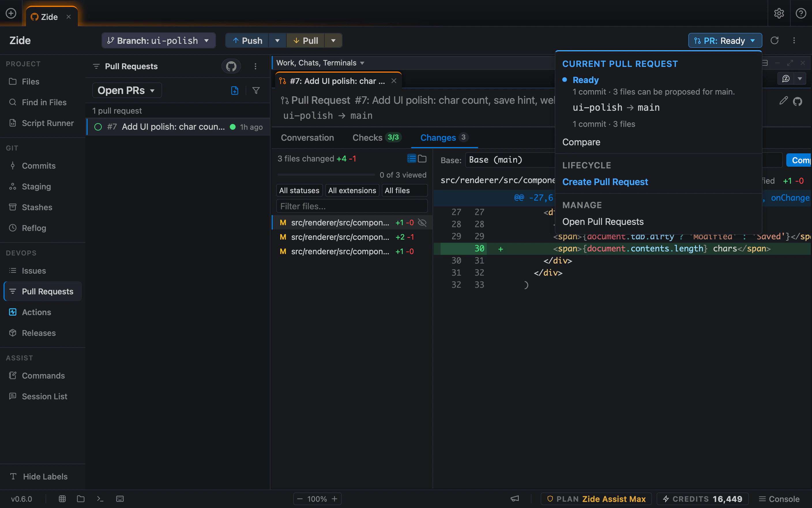The image size is (812, 508).
Task: Open Console in status bar
Action: 779,499
